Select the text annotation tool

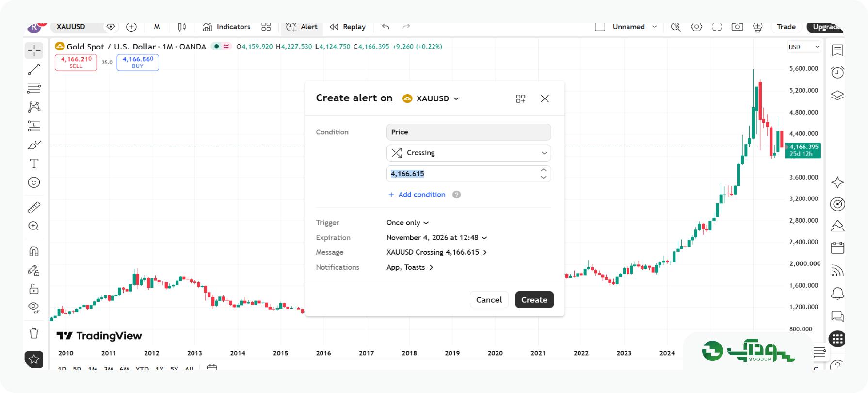pyautogui.click(x=34, y=164)
